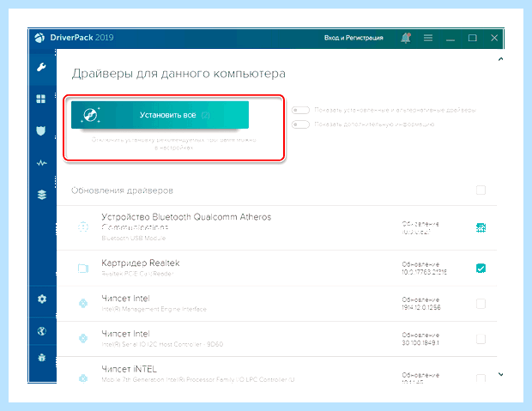
Task: Select Чипсет Intel Serial IO row title
Action: click(125, 334)
